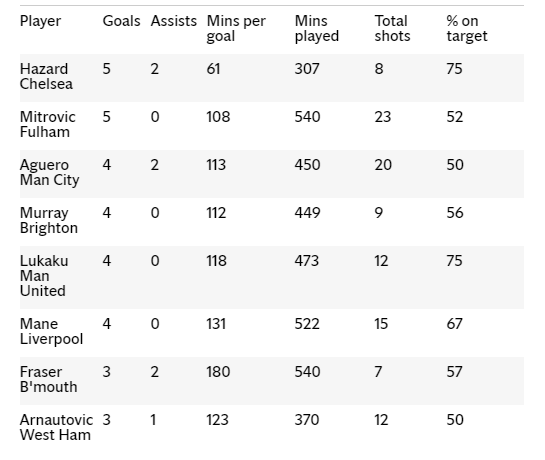Click the % on target header
The height and width of the screenshot is (460, 545).
point(467,29)
